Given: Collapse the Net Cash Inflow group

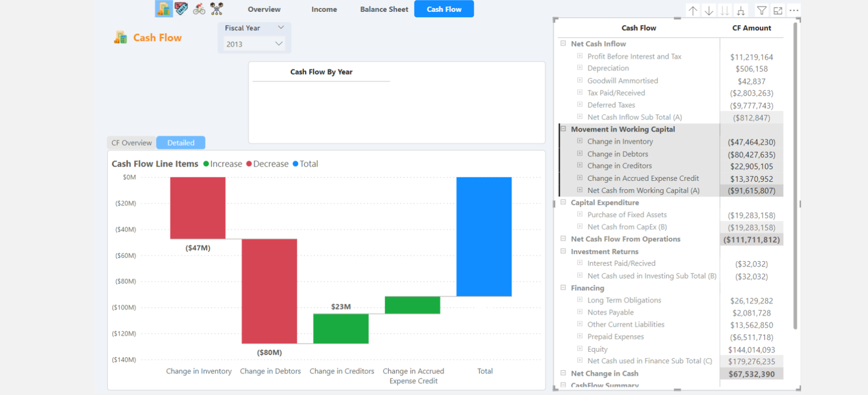Looking at the screenshot, I should point(563,44).
